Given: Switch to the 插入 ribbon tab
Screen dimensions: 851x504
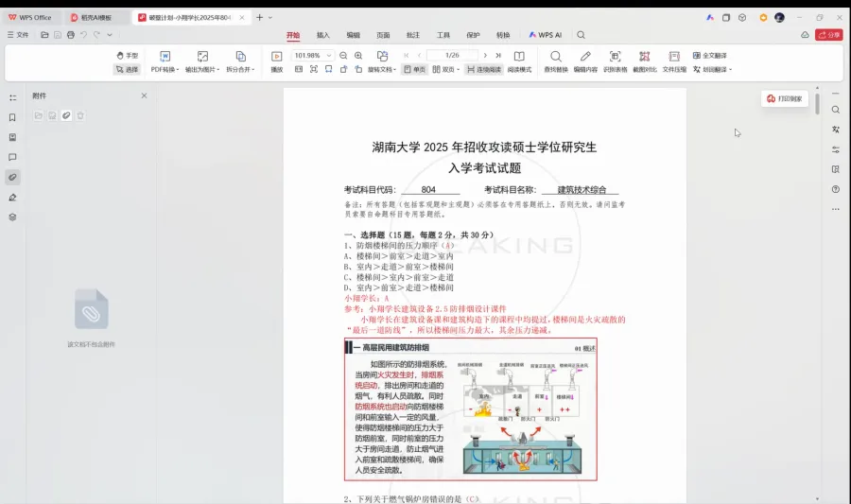Looking at the screenshot, I should coord(323,35).
